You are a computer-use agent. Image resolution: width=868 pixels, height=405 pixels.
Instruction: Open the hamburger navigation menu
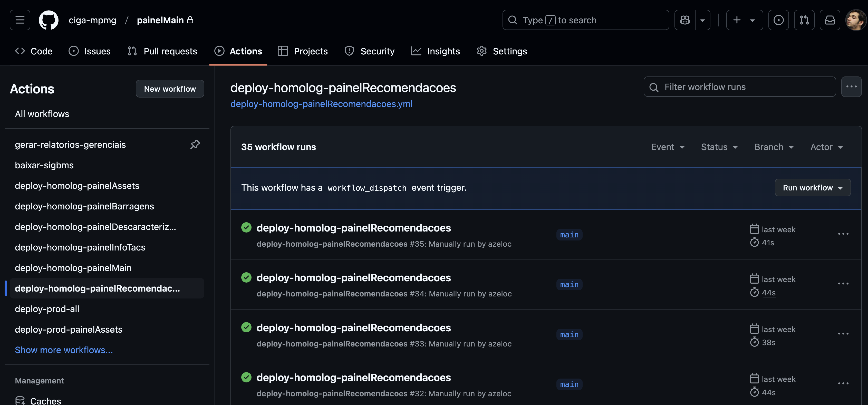click(20, 20)
